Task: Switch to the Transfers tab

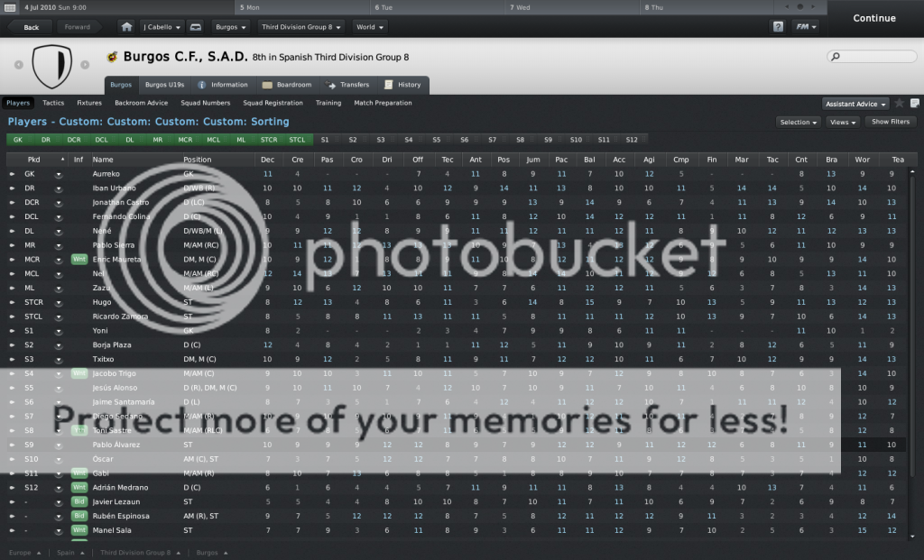Action: point(347,85)
